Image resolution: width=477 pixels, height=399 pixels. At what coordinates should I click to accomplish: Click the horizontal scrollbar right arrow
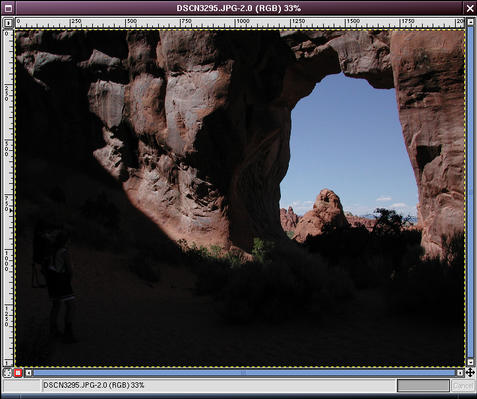click(x=460, y=373)
